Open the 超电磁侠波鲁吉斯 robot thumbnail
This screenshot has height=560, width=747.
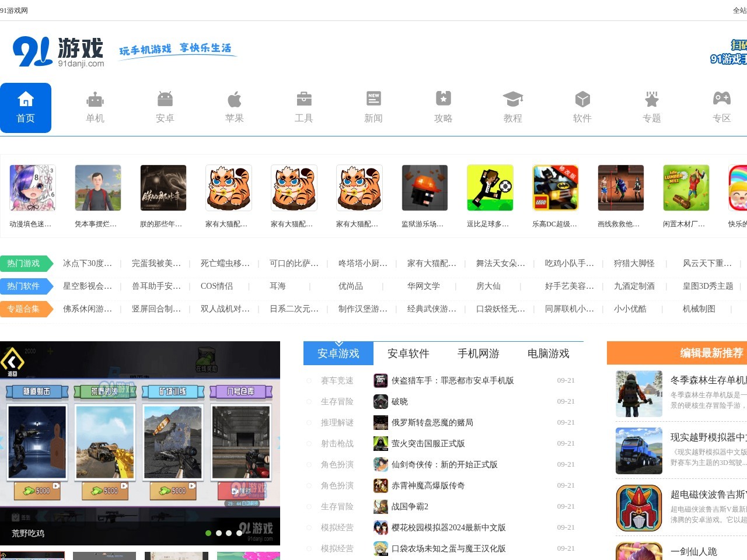[x=639, y=508]
